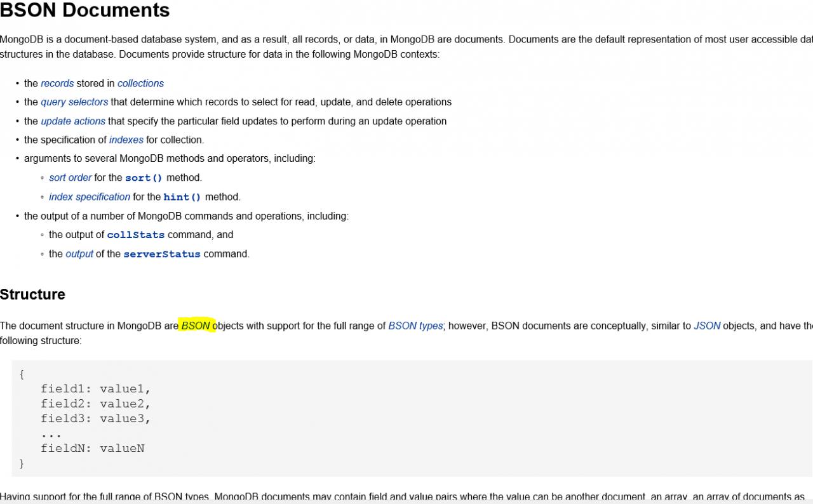
Task: Click the 'field3: value3,' code line
Action: click(95, 418)
